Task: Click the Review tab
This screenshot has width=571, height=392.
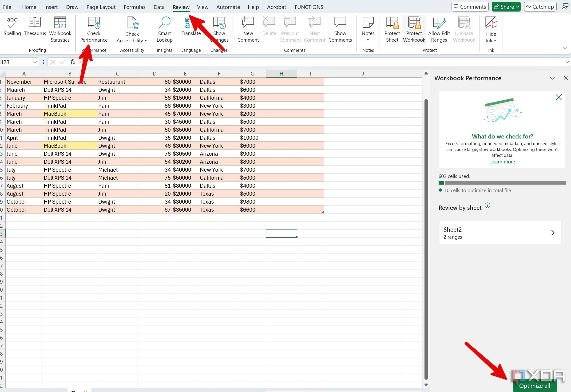Action: click(x=181, y=7)
